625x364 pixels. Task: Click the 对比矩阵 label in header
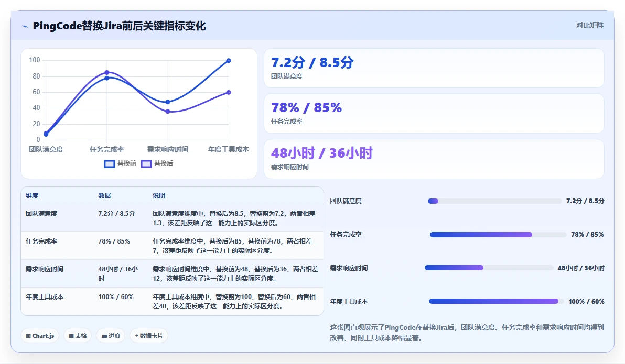[589, 26]
